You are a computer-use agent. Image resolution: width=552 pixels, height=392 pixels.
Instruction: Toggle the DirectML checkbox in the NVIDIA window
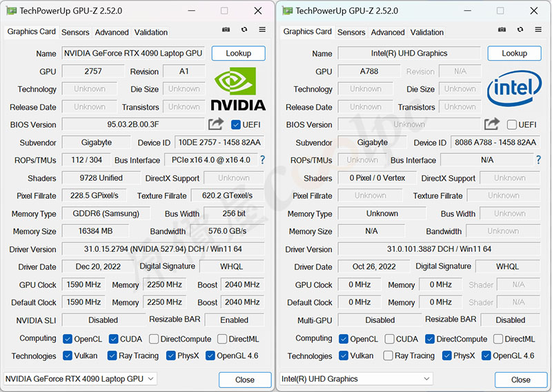pyautogui.click(x=222, y=339)
